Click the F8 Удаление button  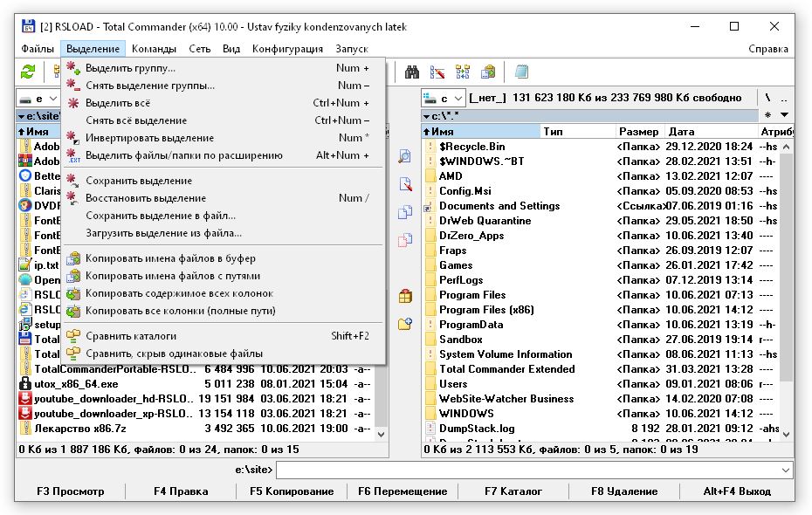tap(624, 491)
